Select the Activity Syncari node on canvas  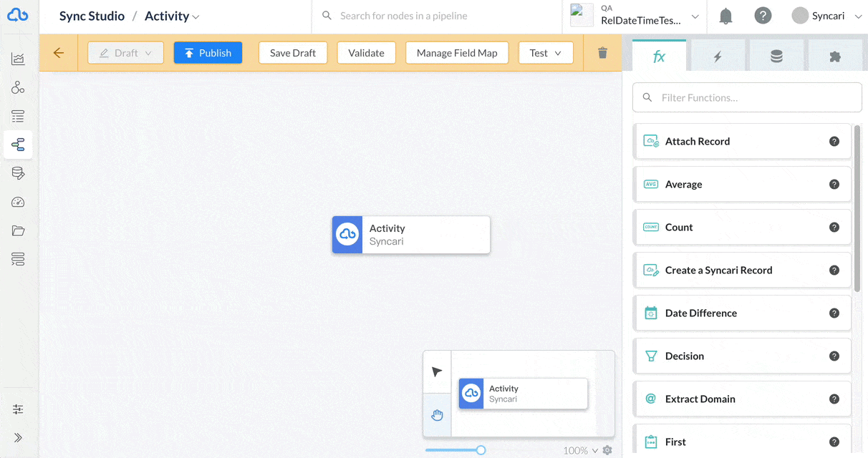click(x=411, y=235)
